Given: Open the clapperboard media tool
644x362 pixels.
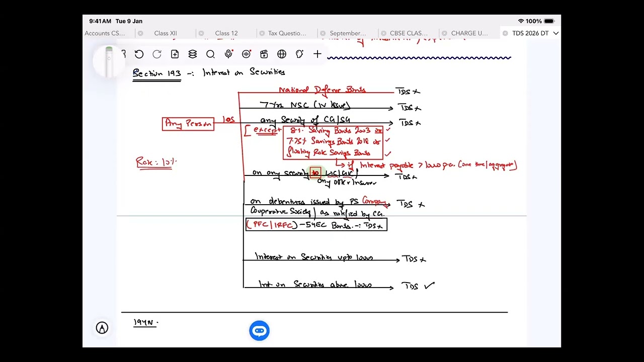Looking at the screenshot, I should pos(264,54).
